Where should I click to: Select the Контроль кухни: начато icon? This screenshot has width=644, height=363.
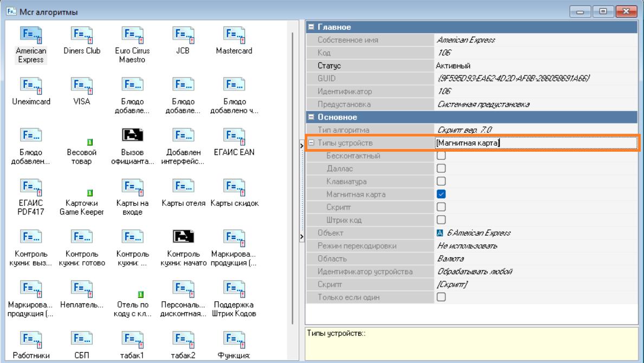point(183,237)
